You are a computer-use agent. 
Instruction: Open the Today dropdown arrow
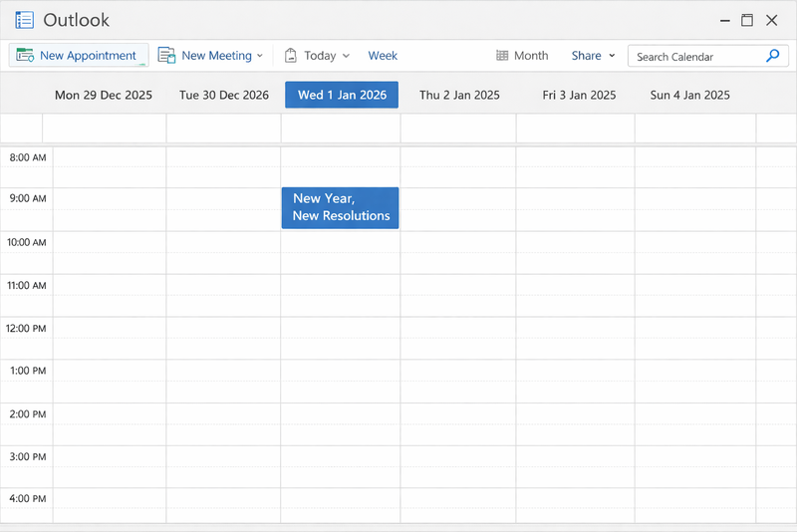[346, 56]
